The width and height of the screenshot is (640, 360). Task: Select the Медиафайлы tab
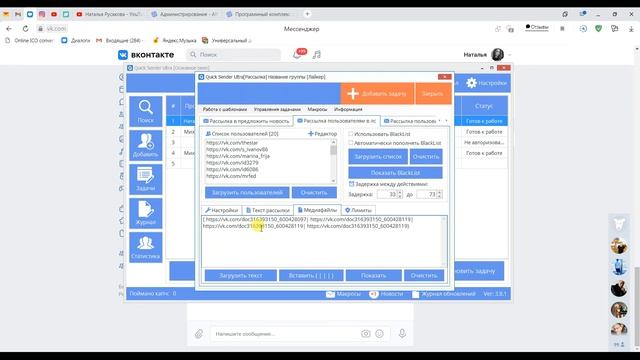click(317, 210)
